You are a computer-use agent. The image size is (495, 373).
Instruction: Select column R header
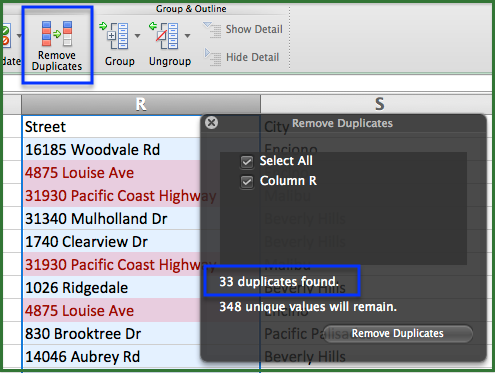click(141, 104)
